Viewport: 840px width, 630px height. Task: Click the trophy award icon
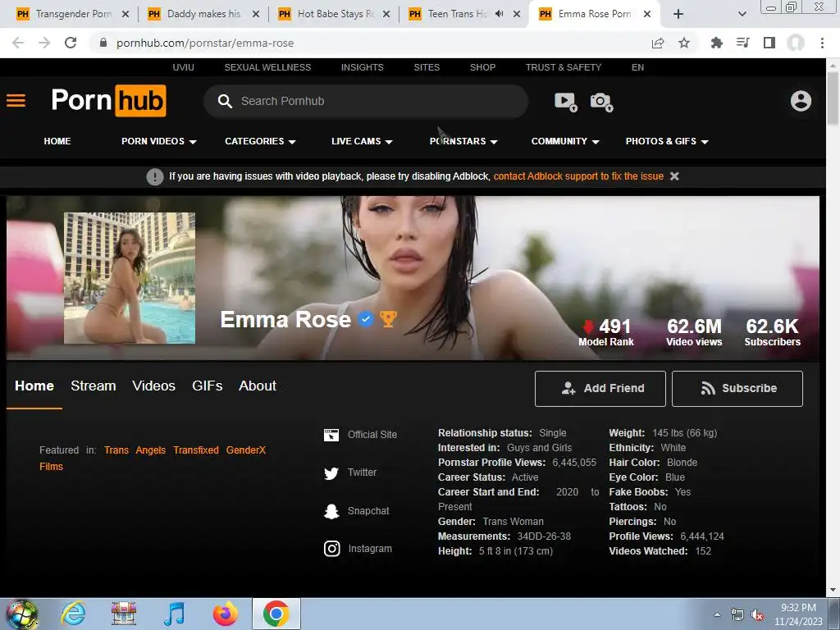[x=388, y=319]
